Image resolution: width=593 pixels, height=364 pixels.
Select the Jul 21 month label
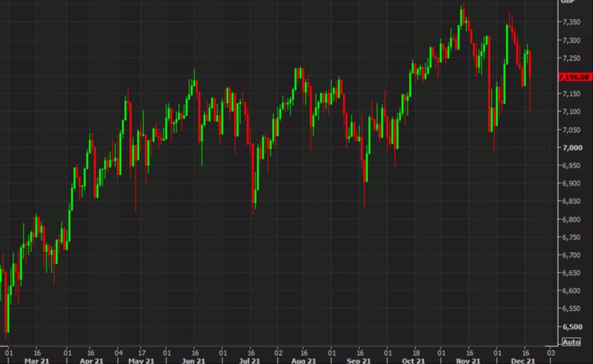point(249,361)
